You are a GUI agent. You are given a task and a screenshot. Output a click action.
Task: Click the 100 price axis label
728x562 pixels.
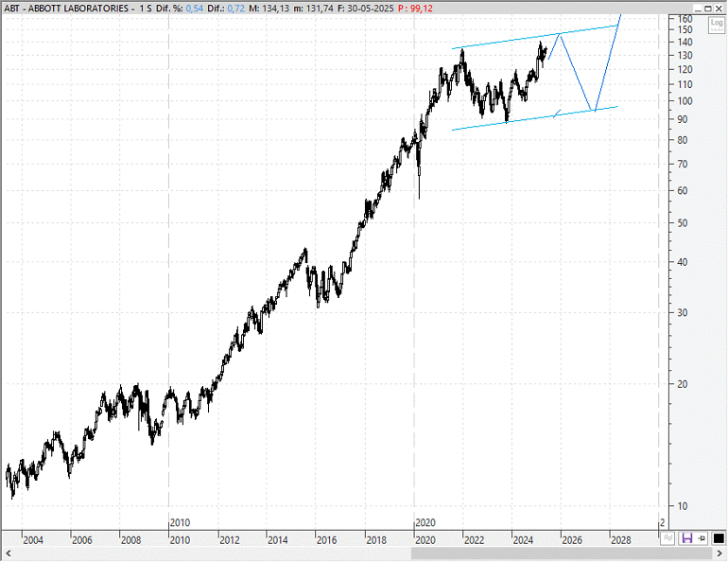point(685,101)
